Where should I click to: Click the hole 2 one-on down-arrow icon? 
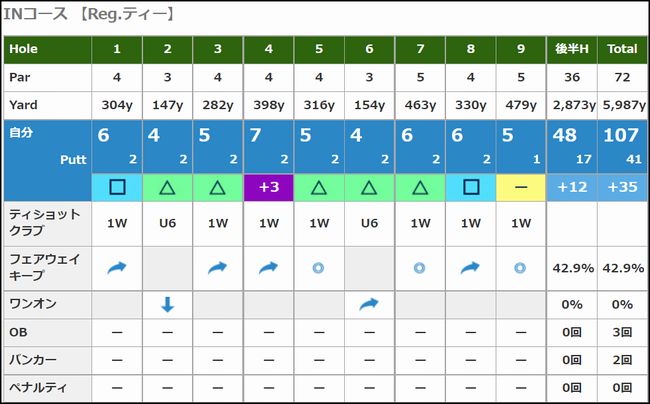coord(168,305)
